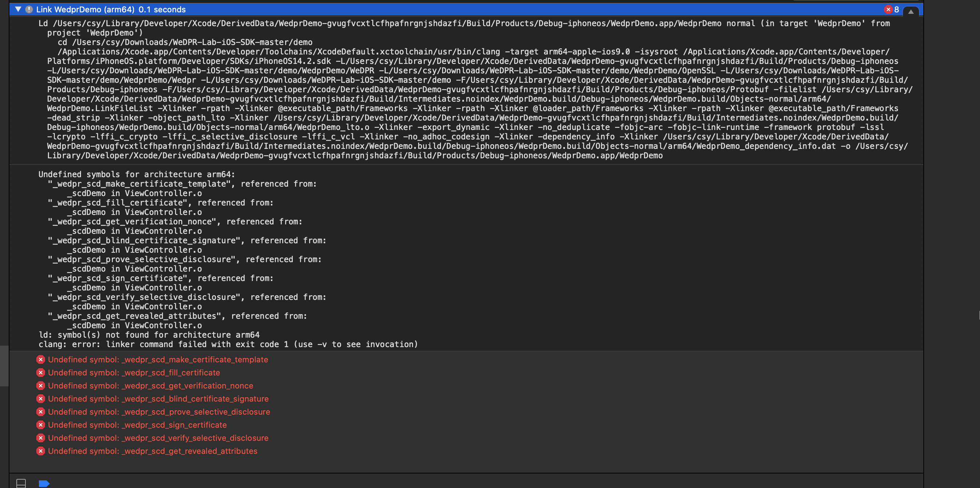Toggle the blue breakpoints activation icon
This screenshot has height=488, width=980.
tap(44, 483)
